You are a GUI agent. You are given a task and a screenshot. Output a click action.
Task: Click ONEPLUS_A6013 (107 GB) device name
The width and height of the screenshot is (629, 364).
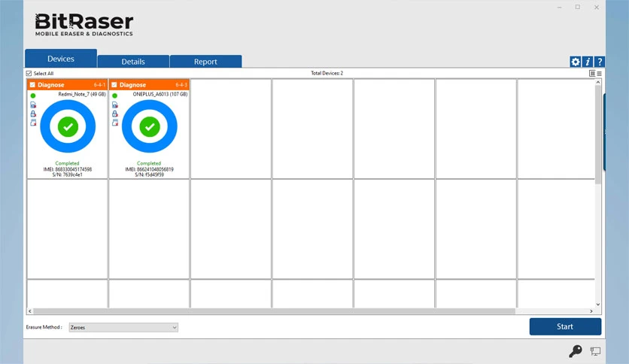point(160,94)
